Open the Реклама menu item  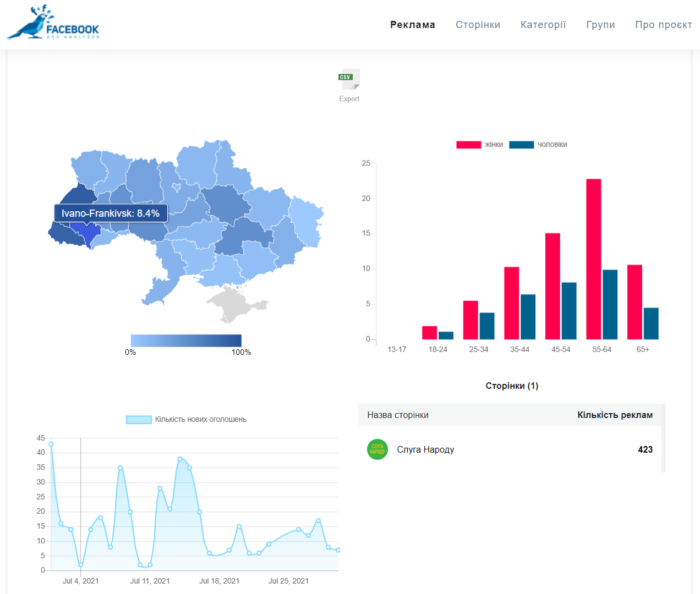412,25
